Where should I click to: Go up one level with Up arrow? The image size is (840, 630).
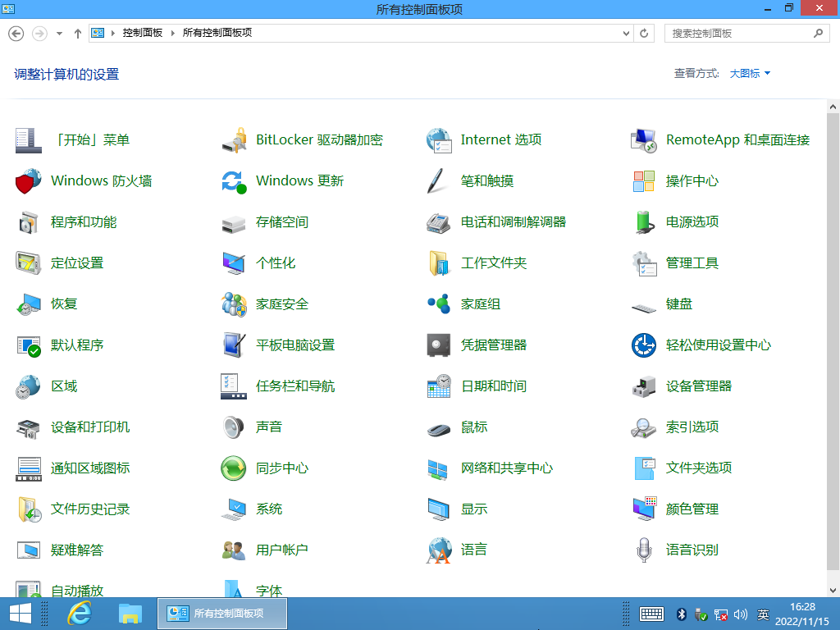(x=78, y=33)
